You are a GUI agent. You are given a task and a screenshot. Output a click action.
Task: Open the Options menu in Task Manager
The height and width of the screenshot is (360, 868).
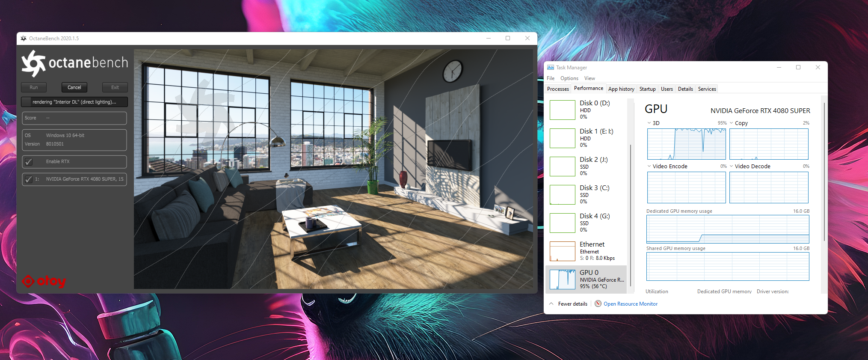(569, 78)
